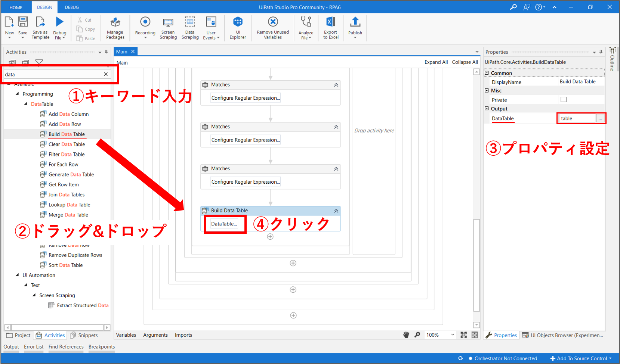Screen dimensions: 620x364
Task: Click Collapse All link
Action: pyautogui.click(x=465, y=62)
